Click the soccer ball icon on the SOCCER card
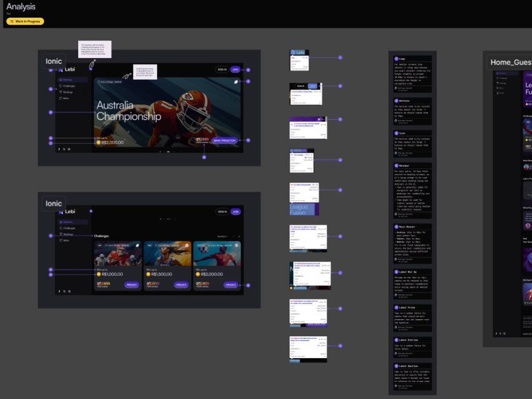Viewport: 532px width, 399px height. point(237,245)
